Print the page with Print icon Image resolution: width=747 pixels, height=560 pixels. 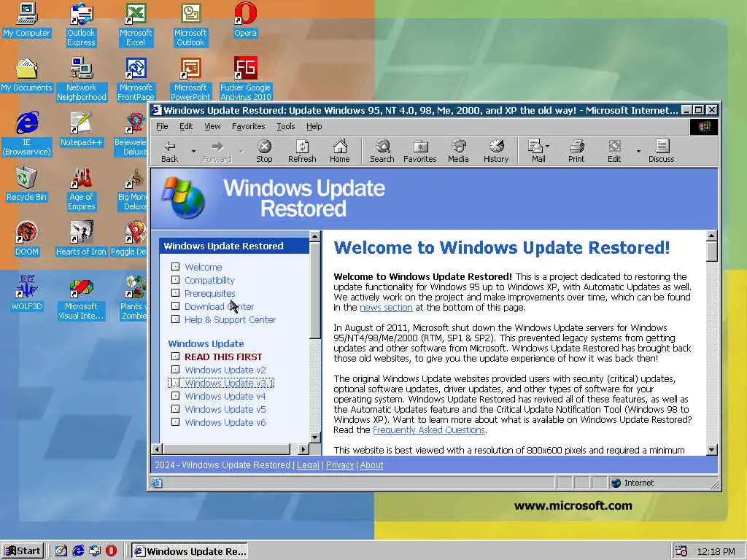click(x=576, y=151)
